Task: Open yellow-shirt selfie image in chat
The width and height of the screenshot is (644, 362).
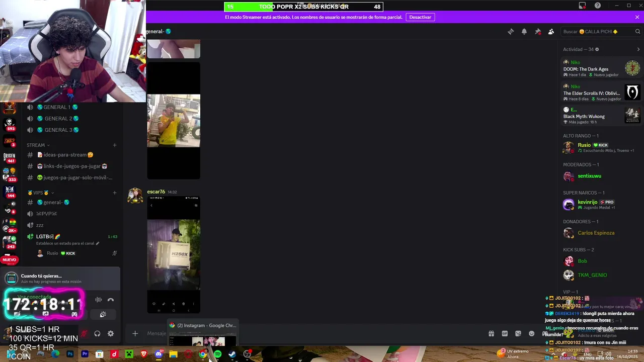Action: click(174, 121)
